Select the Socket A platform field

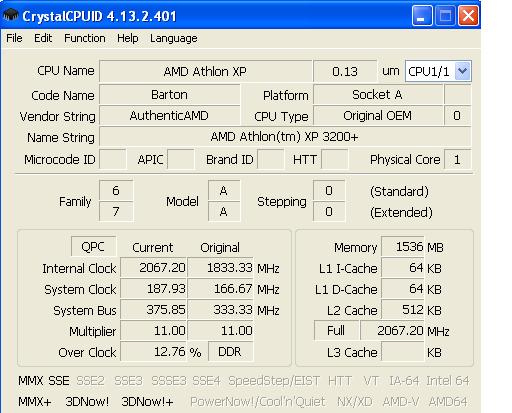point(378,95)
